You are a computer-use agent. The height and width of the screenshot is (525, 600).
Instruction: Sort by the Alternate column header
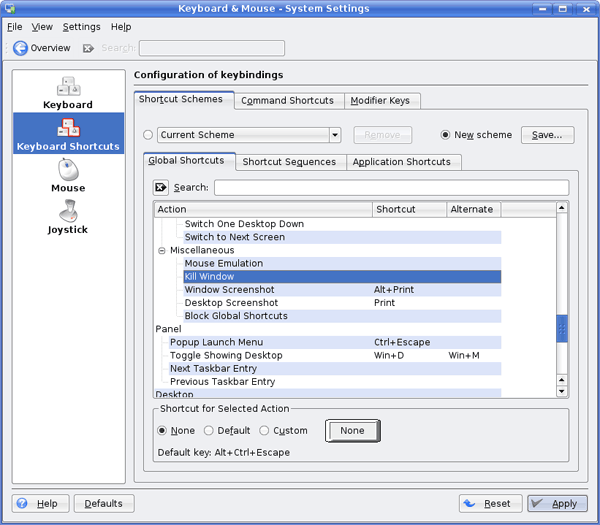tap(474, 209)
